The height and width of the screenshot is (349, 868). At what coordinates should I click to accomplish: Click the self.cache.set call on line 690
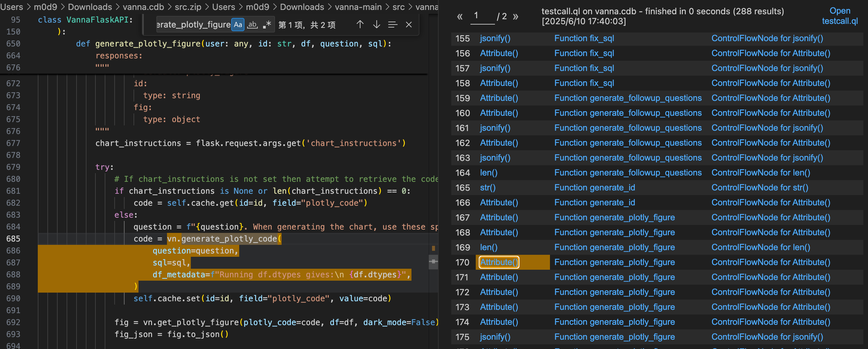pyautogui.click(x=262, y=298)
